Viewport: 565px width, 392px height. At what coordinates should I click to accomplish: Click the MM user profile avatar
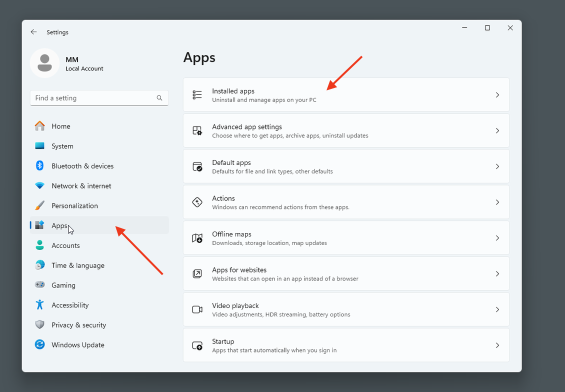click(x=44, y=63)
